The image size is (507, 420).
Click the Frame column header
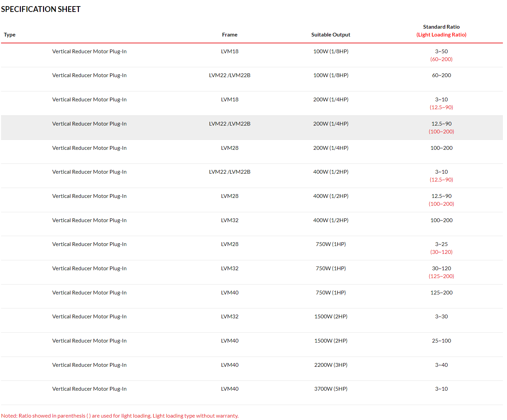pyautogui.click(x=230, y=35)
